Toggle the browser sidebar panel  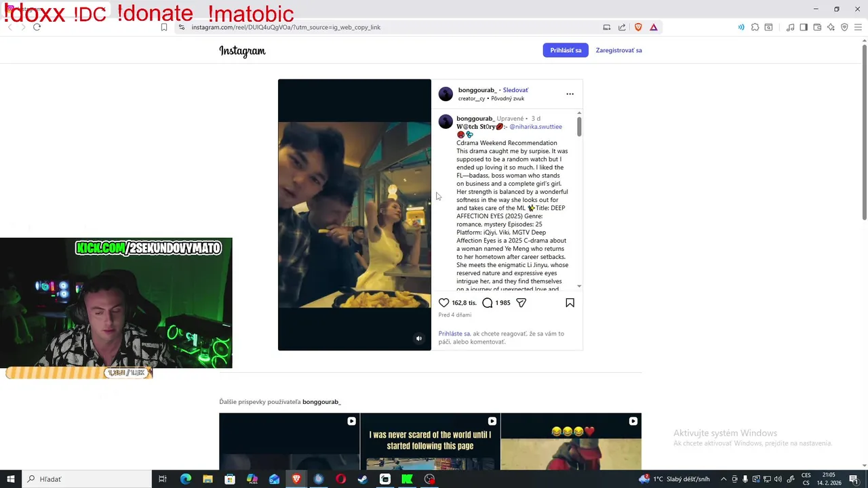(x=804, y=27)
